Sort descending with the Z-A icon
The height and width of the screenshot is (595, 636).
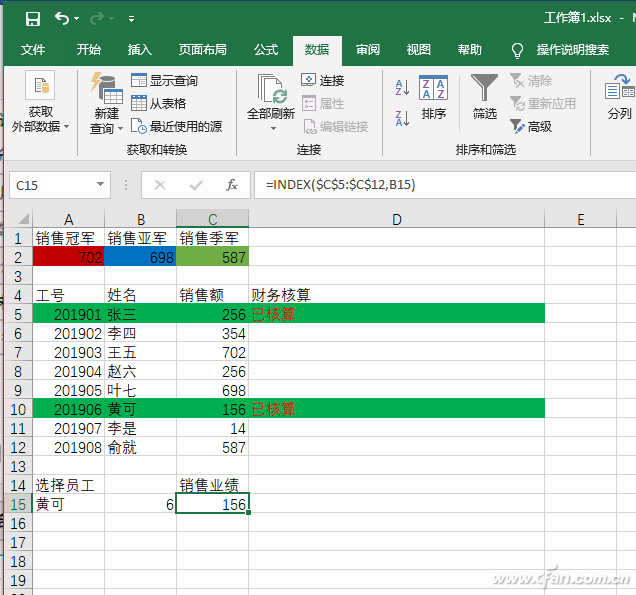click(x=402, y=118)
